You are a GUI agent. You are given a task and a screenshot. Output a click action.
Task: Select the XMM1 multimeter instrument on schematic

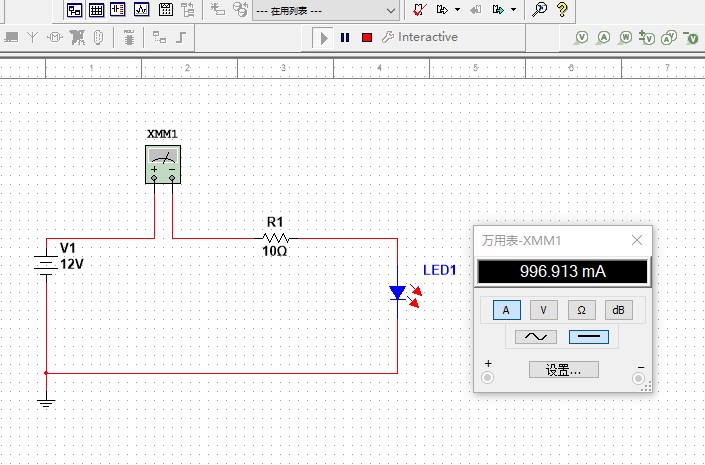tap(163, 165)
